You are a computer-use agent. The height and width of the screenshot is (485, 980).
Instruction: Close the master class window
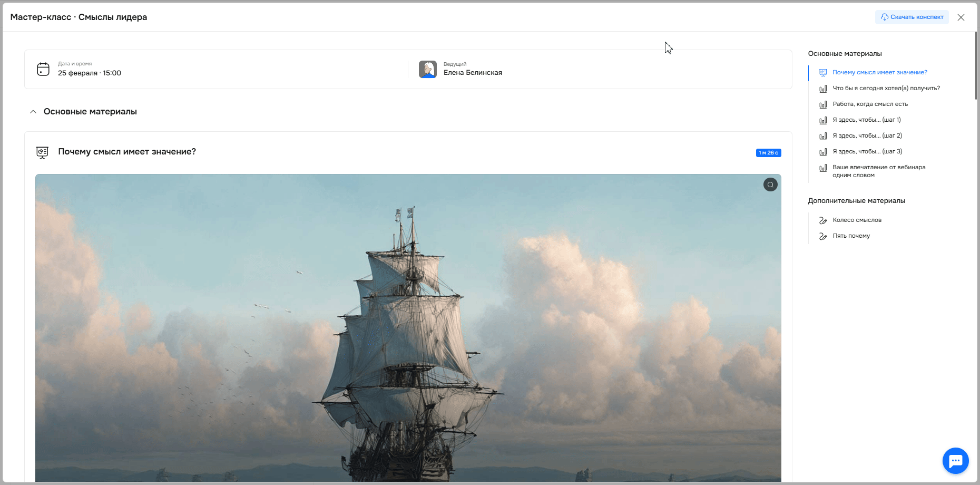pos(961,17)
